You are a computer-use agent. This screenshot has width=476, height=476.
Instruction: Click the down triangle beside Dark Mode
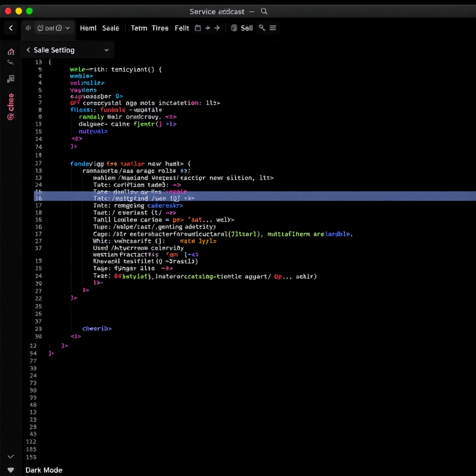(x=11, y=470)
